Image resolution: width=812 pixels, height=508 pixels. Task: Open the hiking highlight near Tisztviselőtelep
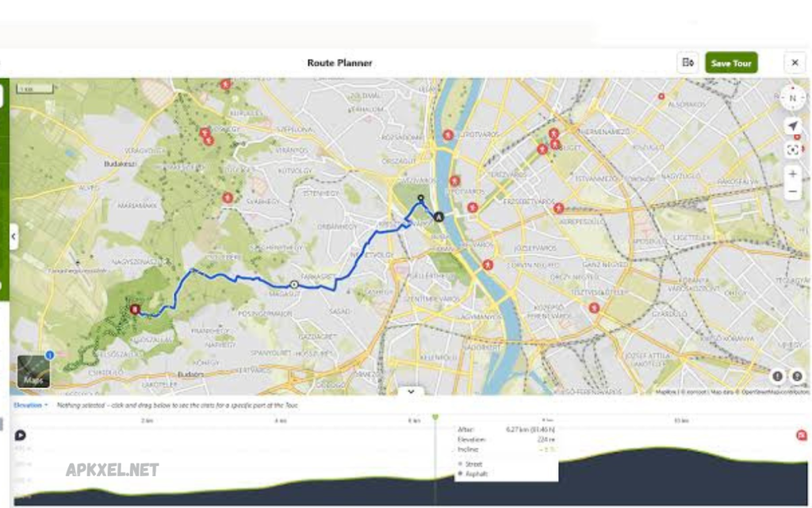click(594, 307)
